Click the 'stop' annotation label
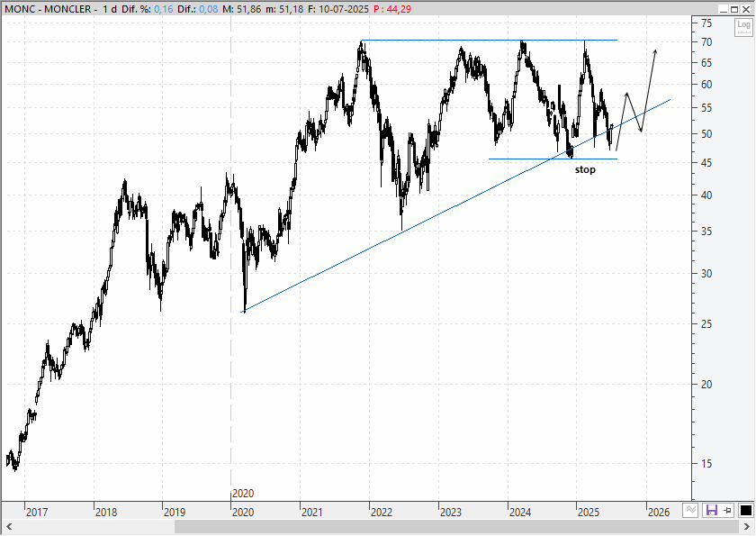The height and width of the screenshot is (536, 756). [585, 170]
